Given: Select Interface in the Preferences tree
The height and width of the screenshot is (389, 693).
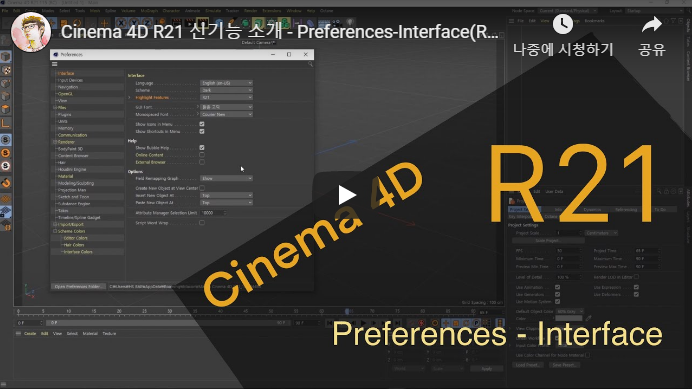Looking at the screenshot, I should 66,73.
